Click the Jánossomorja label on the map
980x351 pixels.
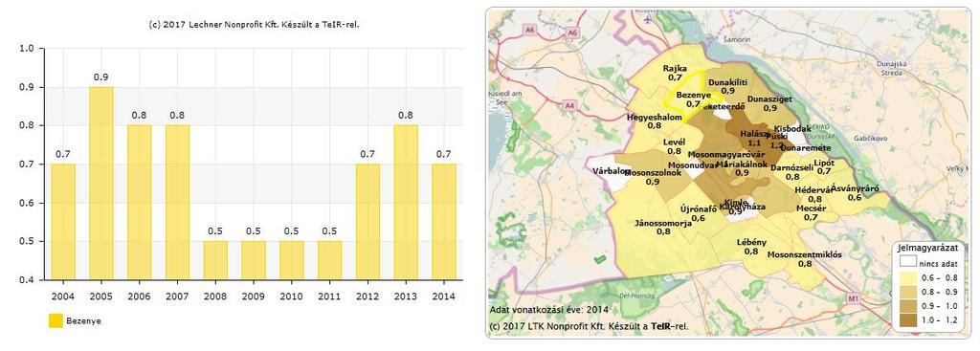click(663, 222)
